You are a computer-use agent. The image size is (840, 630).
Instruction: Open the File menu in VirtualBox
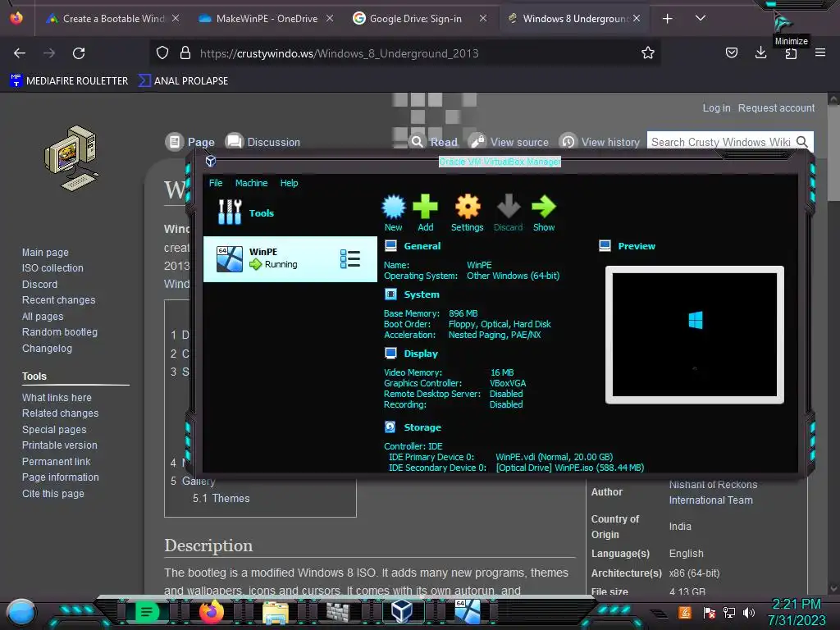point(216,183)
